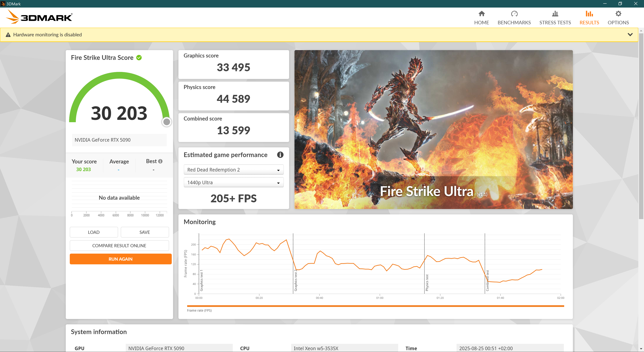Image resolution: width=644 pixels, height=352 pixels.
Task: Expand the hardware monitoring warning banner chevron
Action: tap(630, 35)
